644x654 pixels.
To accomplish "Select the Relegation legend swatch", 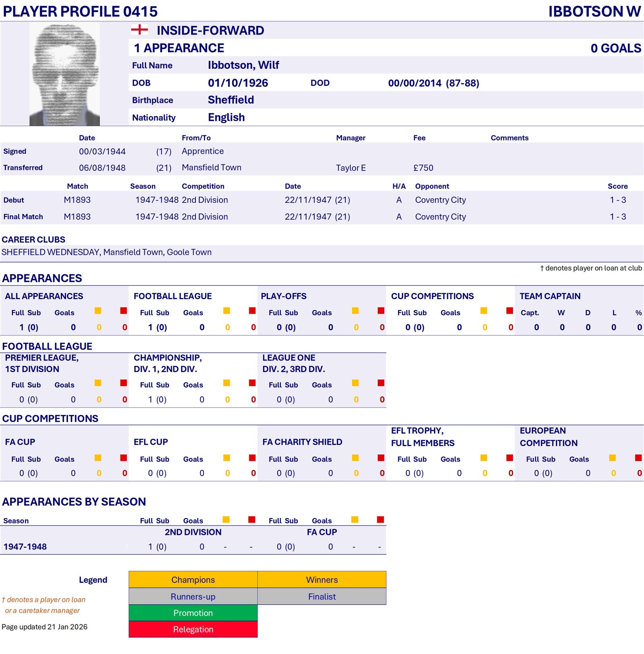I will coord(193,629).
